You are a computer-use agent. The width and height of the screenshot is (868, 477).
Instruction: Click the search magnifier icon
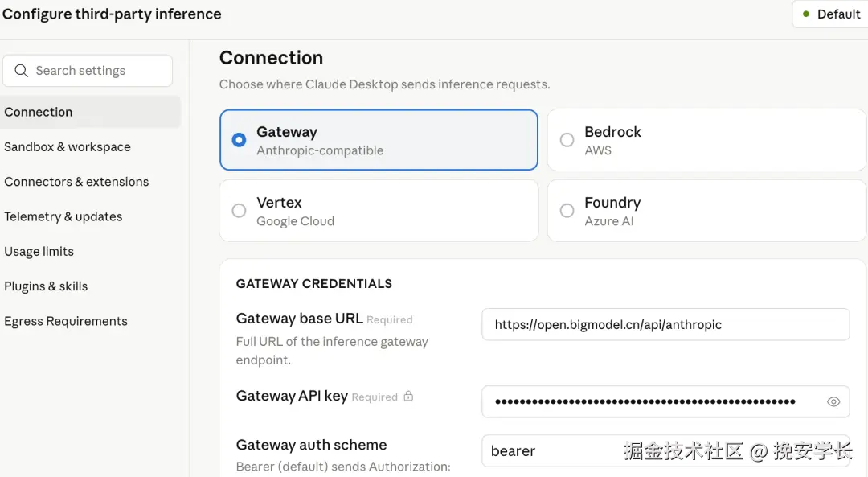tap(21, 71)
